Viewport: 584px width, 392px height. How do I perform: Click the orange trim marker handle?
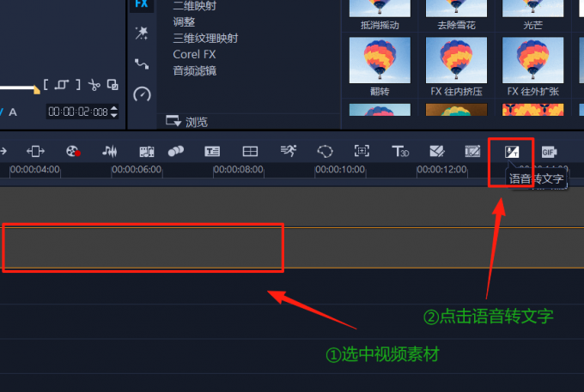coord(36,89)
